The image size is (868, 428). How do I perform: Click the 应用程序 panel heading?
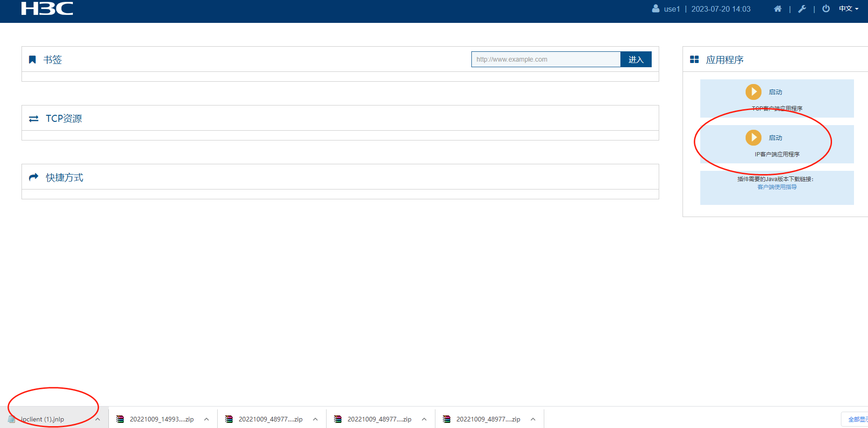click(725, 60)
